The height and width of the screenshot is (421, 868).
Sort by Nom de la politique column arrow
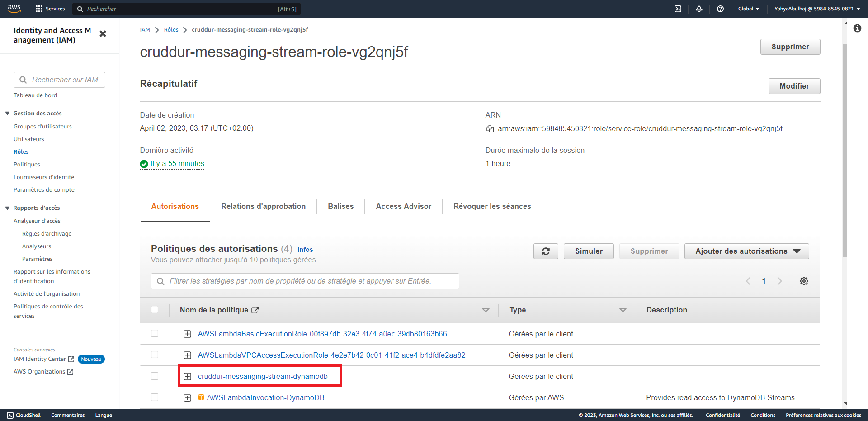coord(486,310)
